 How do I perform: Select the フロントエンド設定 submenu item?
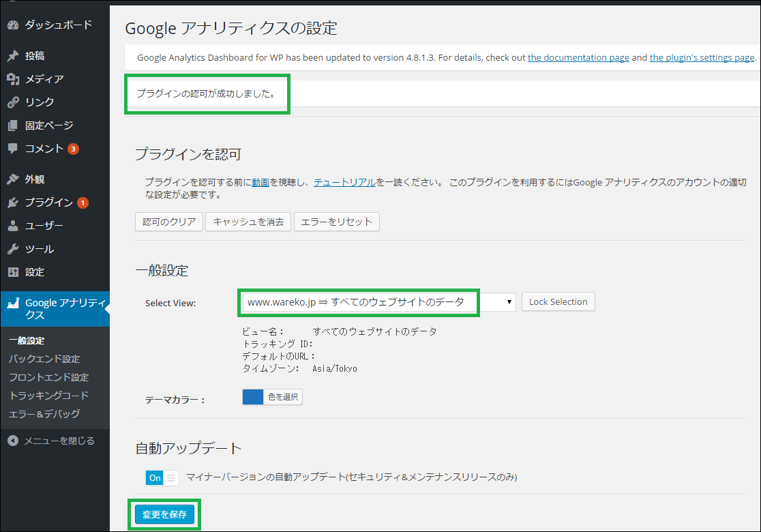[48, 377]
